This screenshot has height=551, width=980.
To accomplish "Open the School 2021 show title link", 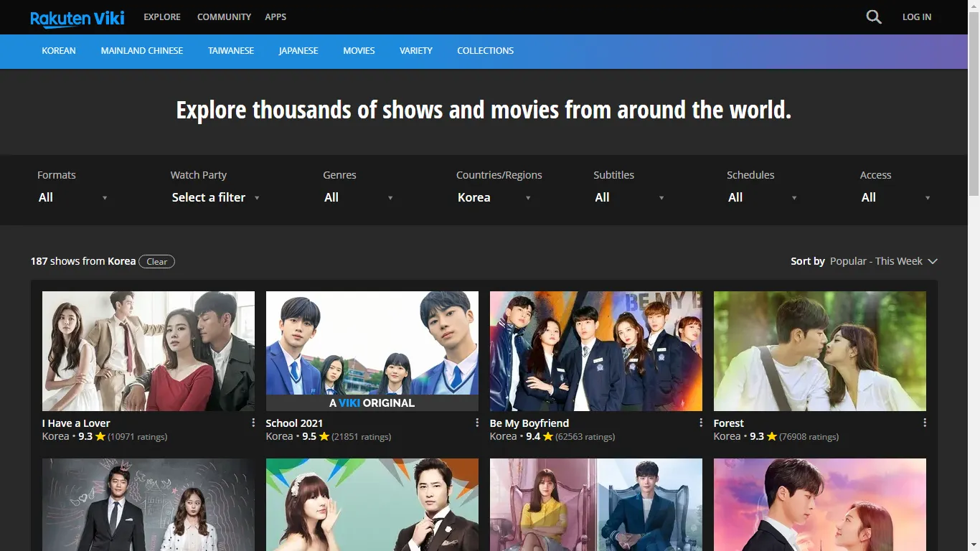I will pyautogui.click(x=294, y=423).
